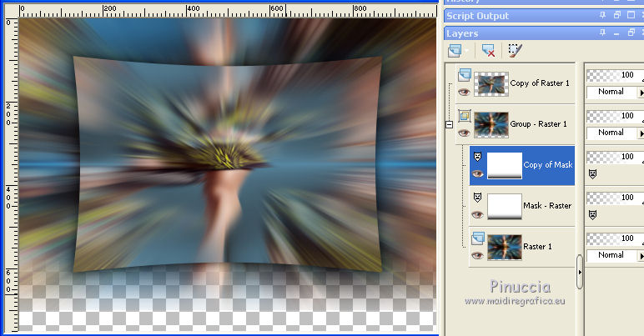Minimize the Layers palette
This screenshot has height=336, width=644.
coord(617,33)
